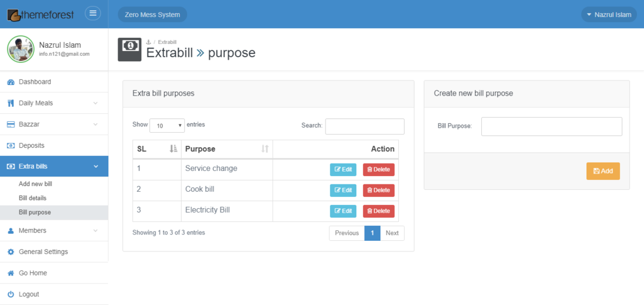
Task: Sort table by SL column icon
Action: pyautogui.click(x=173, y=149)
